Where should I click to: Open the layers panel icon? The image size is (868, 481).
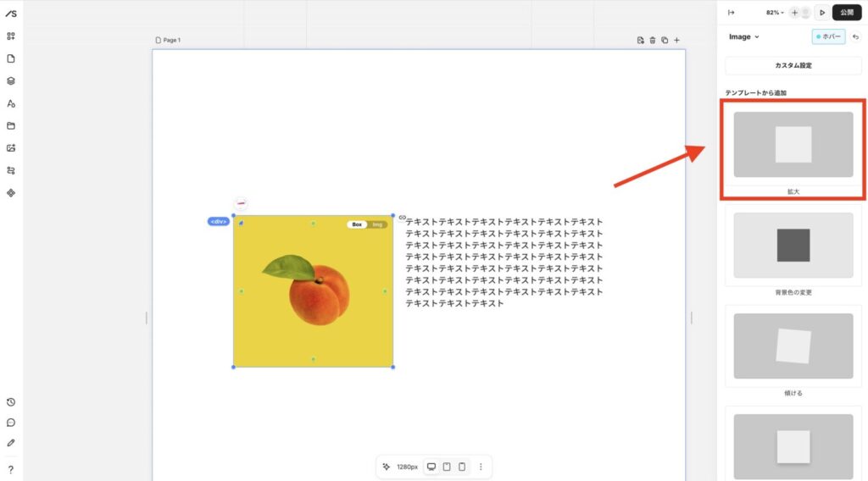[11, 81]
